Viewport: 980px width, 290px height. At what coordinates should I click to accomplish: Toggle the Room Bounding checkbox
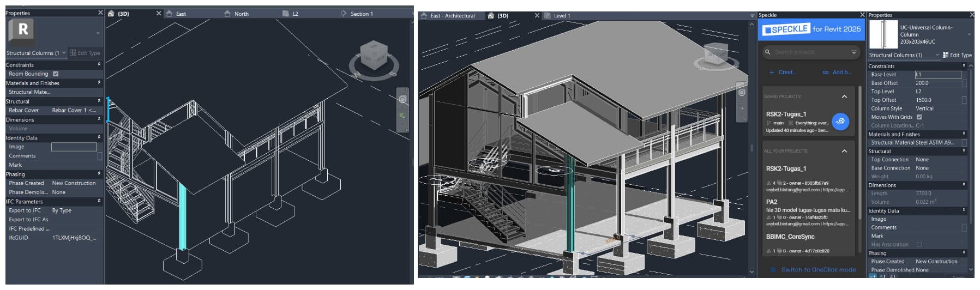[x=56, y=74]
